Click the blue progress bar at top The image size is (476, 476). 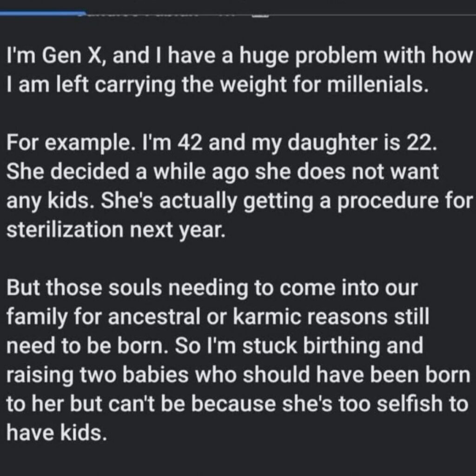coord(43,13)
